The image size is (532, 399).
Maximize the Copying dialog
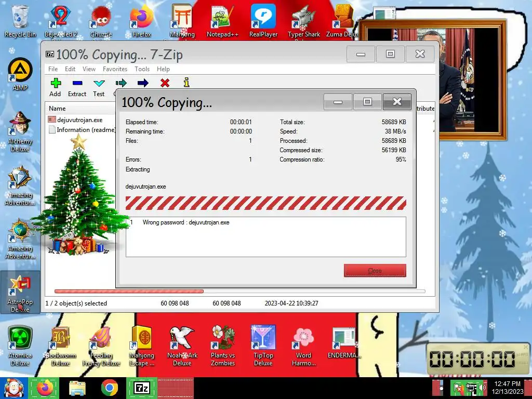tap(367, 102)
